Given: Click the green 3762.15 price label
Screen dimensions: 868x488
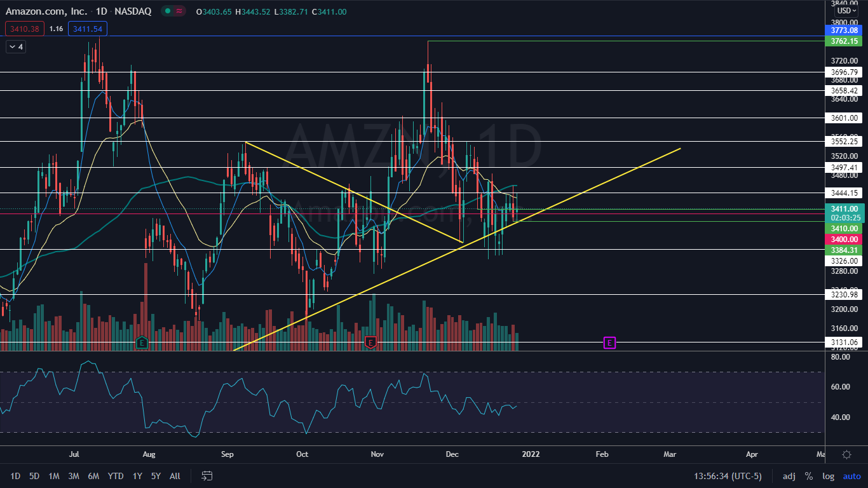Looking at the screenshot, I should pos(844,41).
